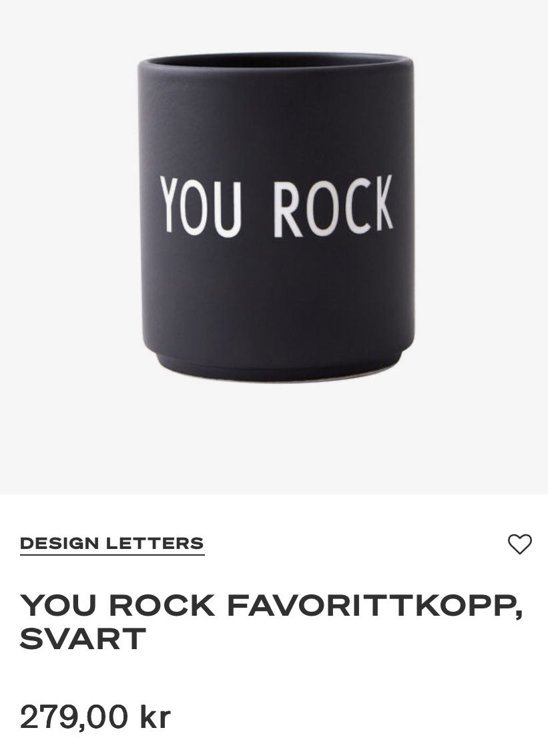Click the word LETTERS in brand label

pos(155,544)
